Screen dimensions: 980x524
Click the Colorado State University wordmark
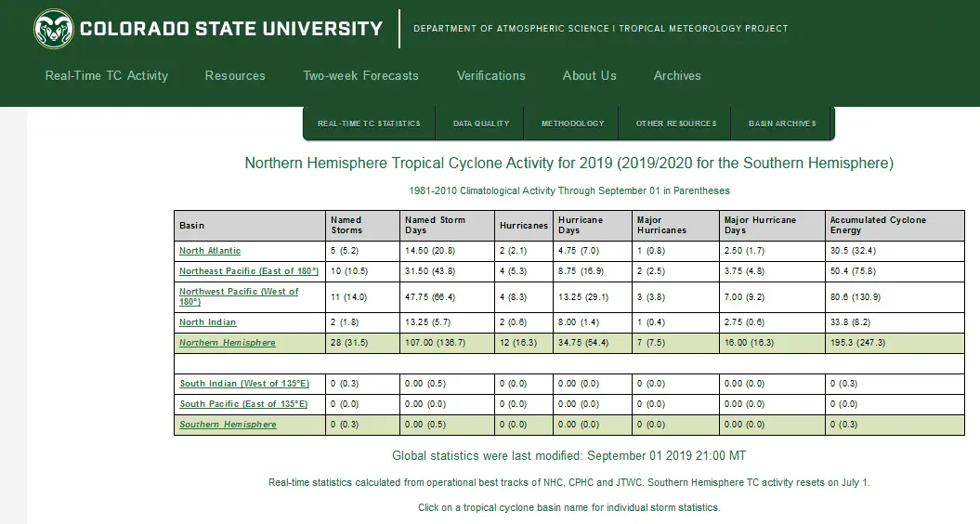231,29
